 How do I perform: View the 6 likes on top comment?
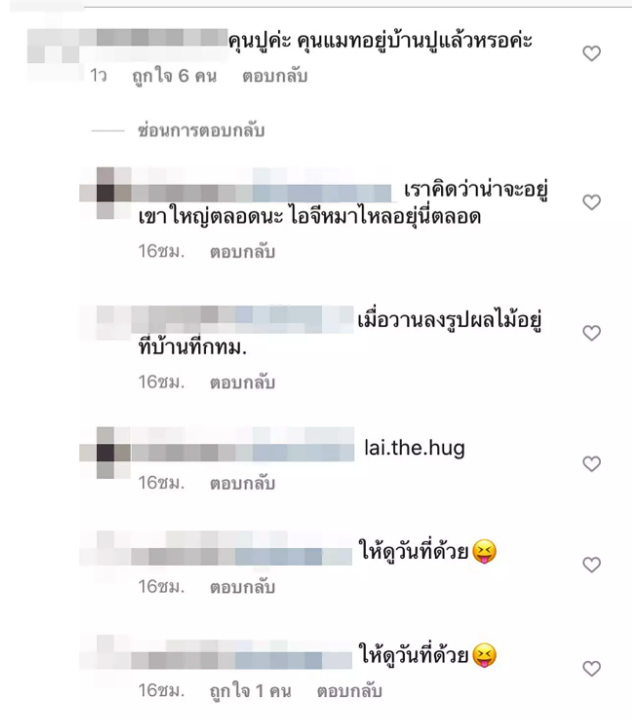(174, 76)
